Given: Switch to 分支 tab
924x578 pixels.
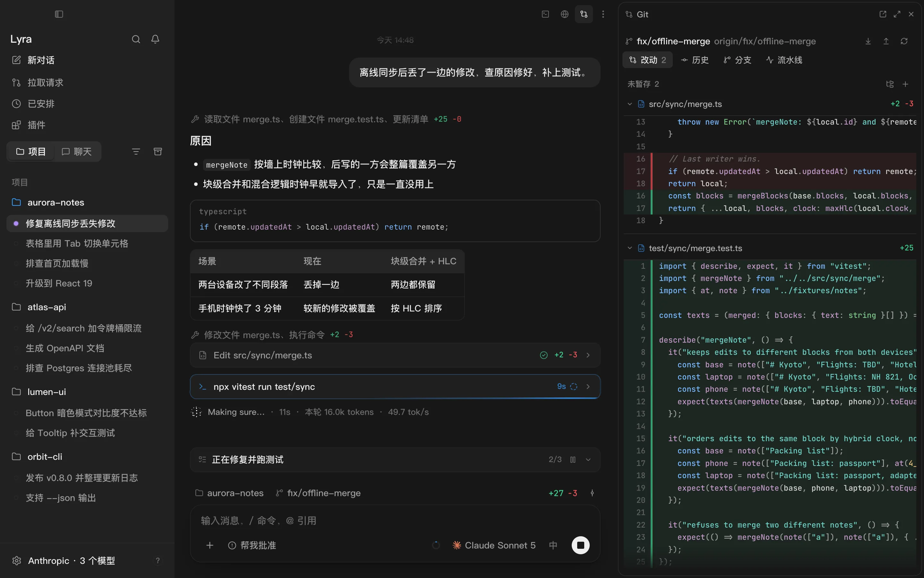Looking at the screenshot, I should pos(737,60).
